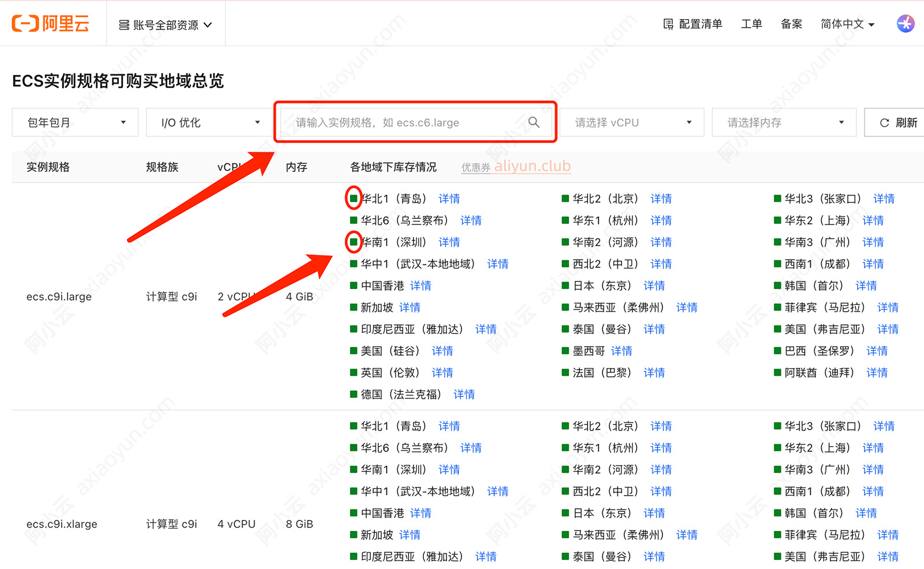Open 详情 for 华南1（深圳） in ecs.c9i.large row

point(449,242)
